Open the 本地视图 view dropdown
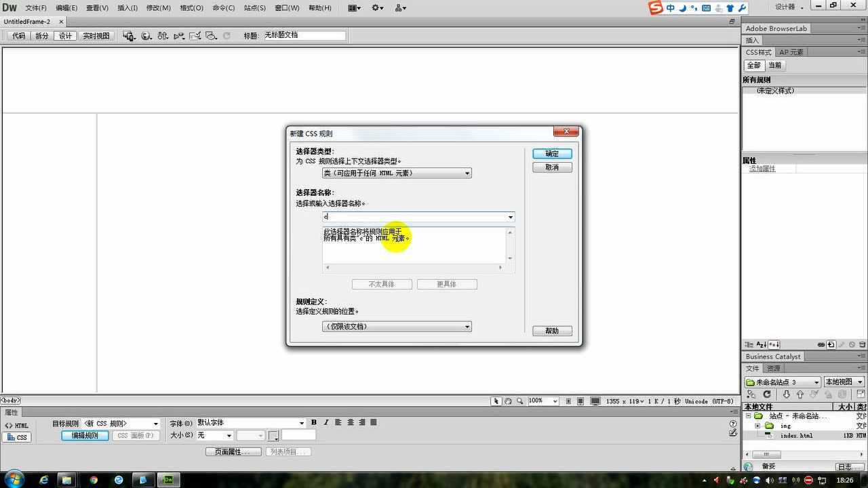 [844, 382]
